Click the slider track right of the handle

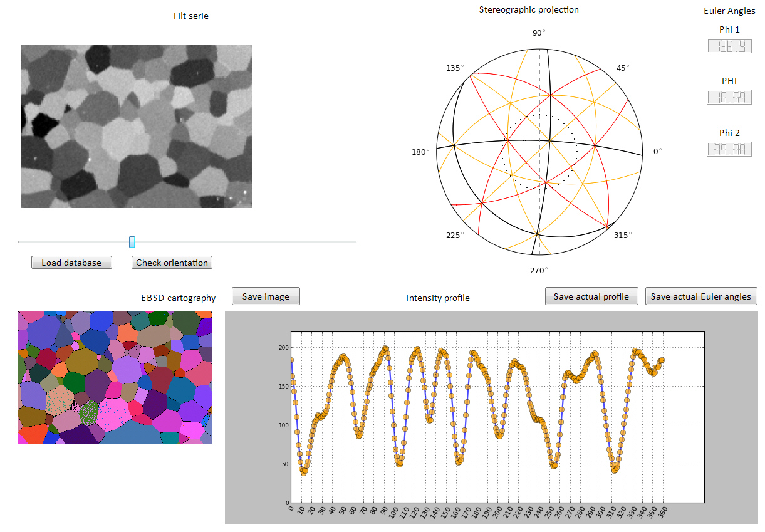251,241
